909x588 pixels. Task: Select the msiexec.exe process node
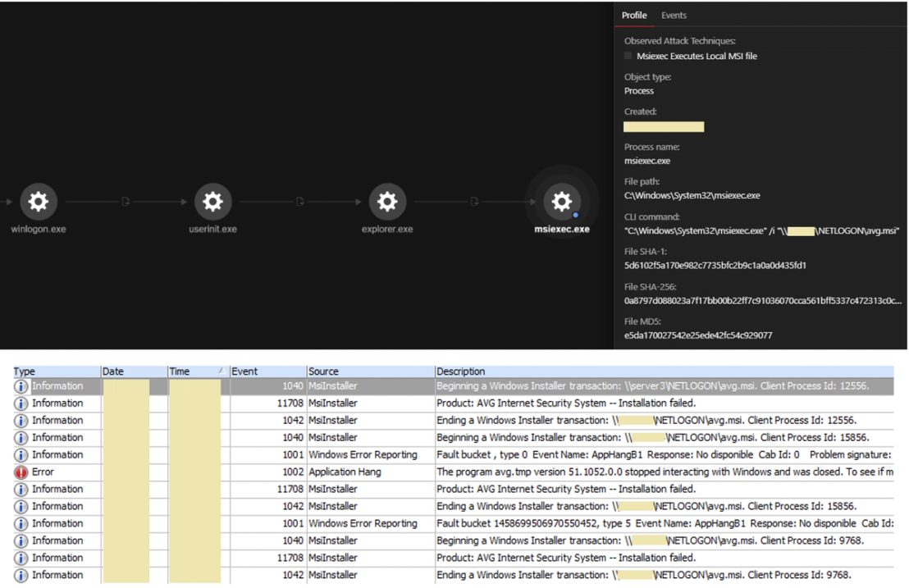coord(562,202)
